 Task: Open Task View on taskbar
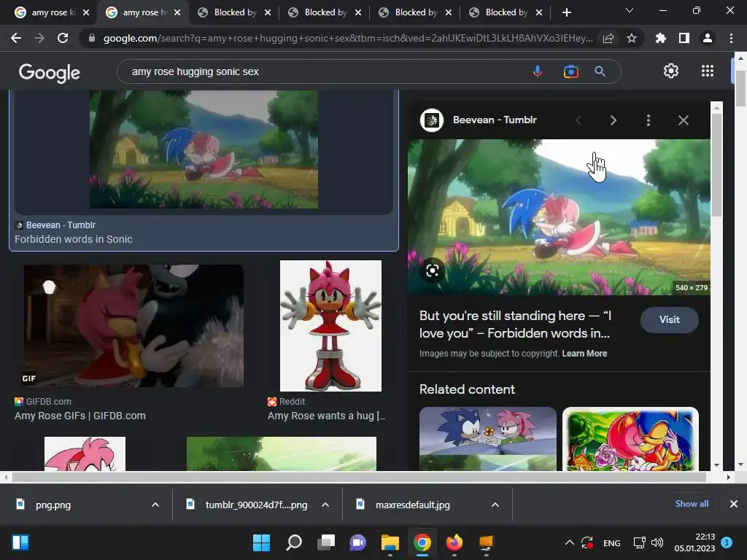click(326, 542)
